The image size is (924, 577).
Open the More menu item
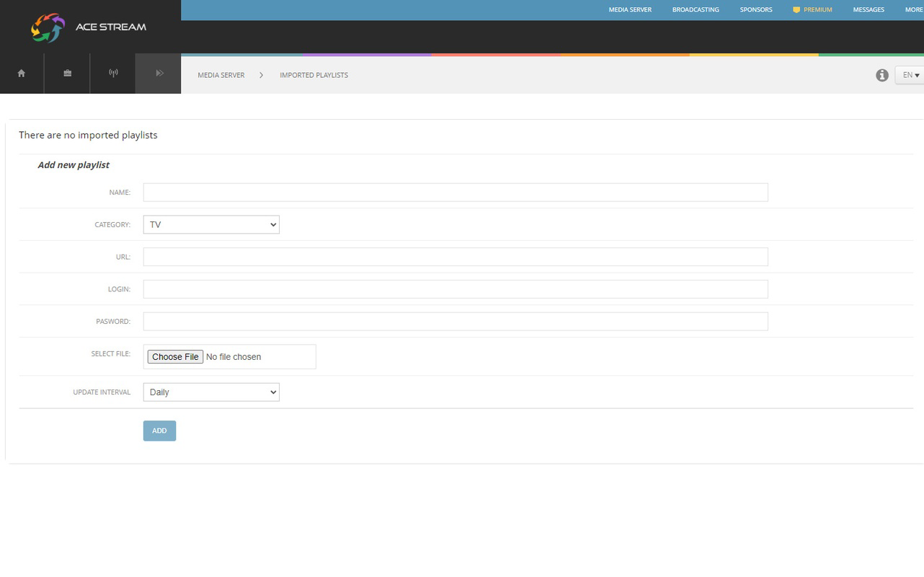(x=914, y=10)
